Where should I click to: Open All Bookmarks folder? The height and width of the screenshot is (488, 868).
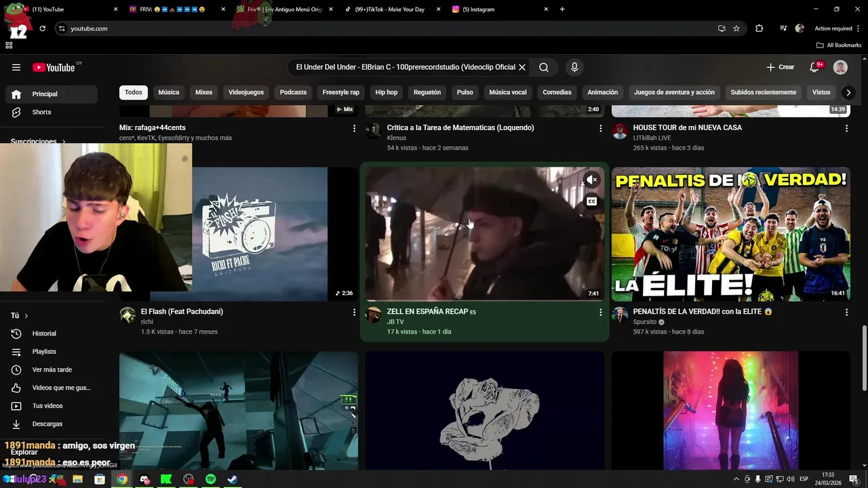(x=839, y=45)
